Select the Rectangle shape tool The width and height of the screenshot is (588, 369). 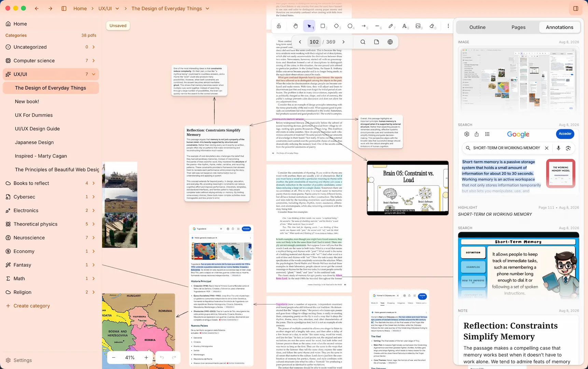pyautogui.click(x=323, y=26)
